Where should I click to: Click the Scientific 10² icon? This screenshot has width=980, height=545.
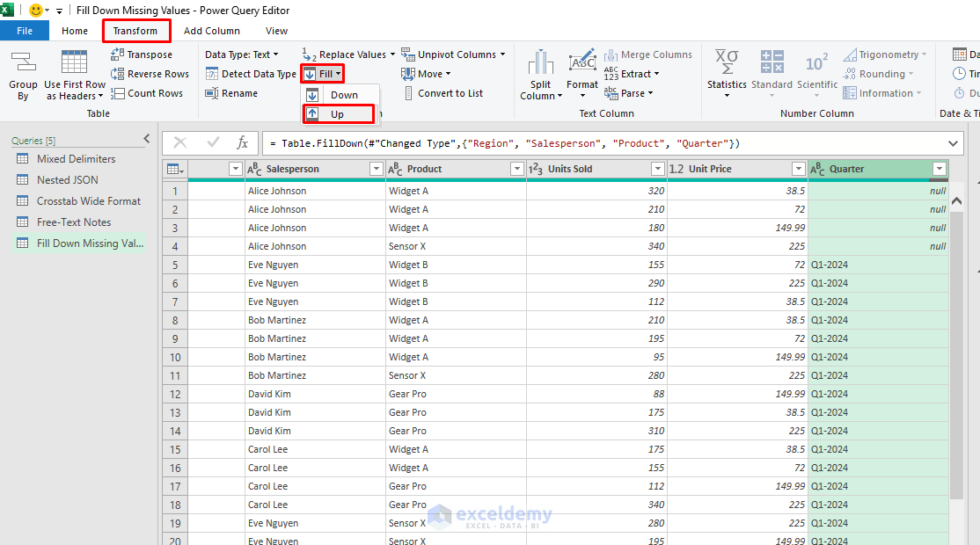(x=817, y=62)
